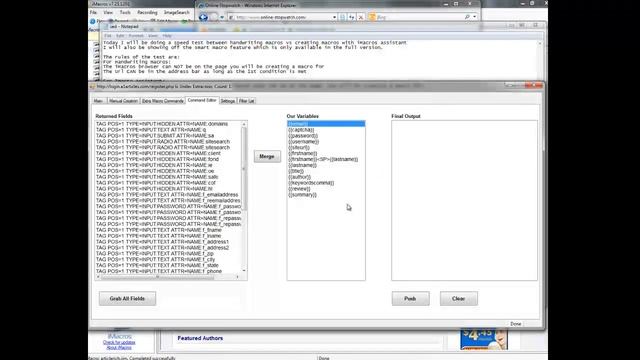640x360 pixels.
Task: Select the {{lastname}} variable
Action: [x=326, y=165]
